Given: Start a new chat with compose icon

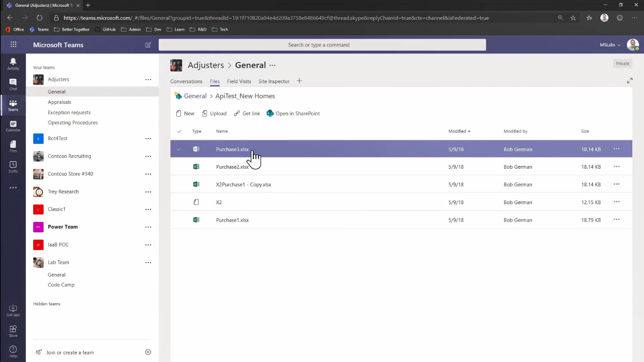Looking at the screenshot, I should point(148,45).
